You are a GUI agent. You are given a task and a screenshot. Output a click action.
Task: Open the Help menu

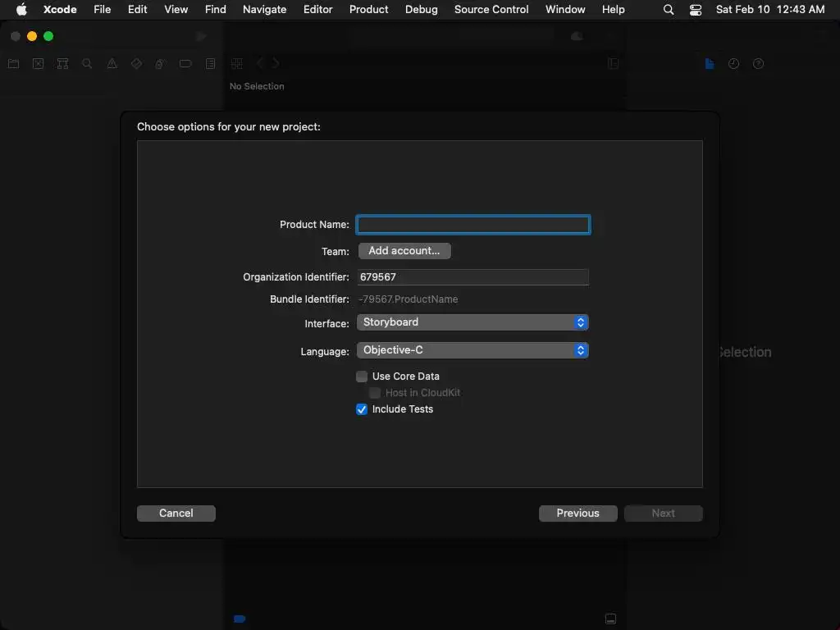click(613, 10)
